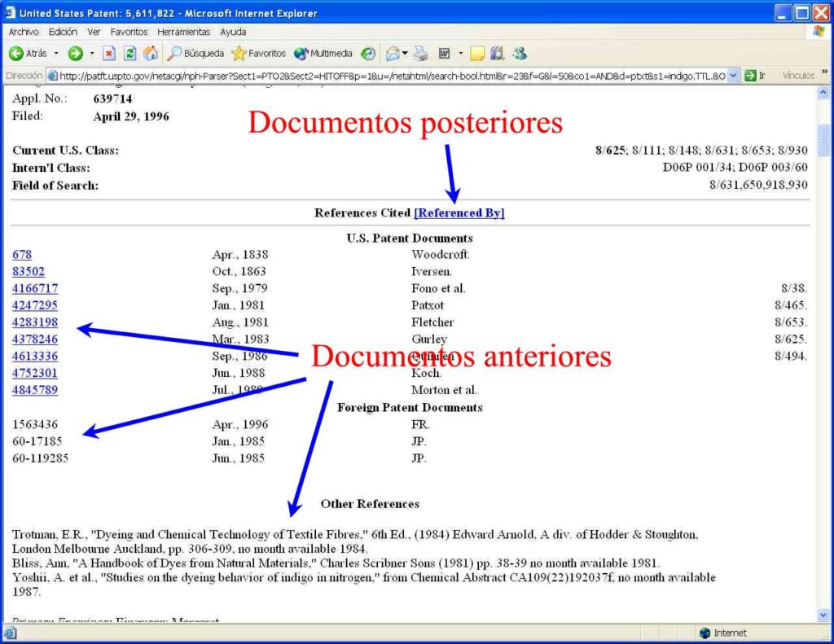Screen dimensions: 834x644
Task: Open patent 4752301 link
Action: point(35,374)
